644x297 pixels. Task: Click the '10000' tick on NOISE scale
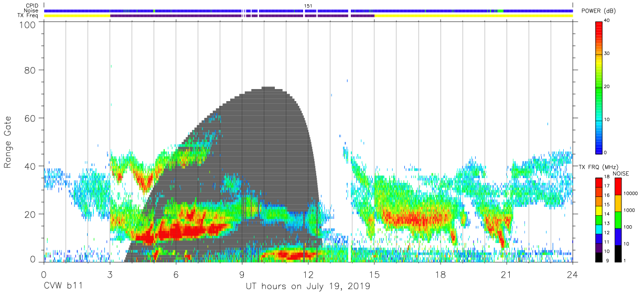pyautogui.click(x=631, y=194)
